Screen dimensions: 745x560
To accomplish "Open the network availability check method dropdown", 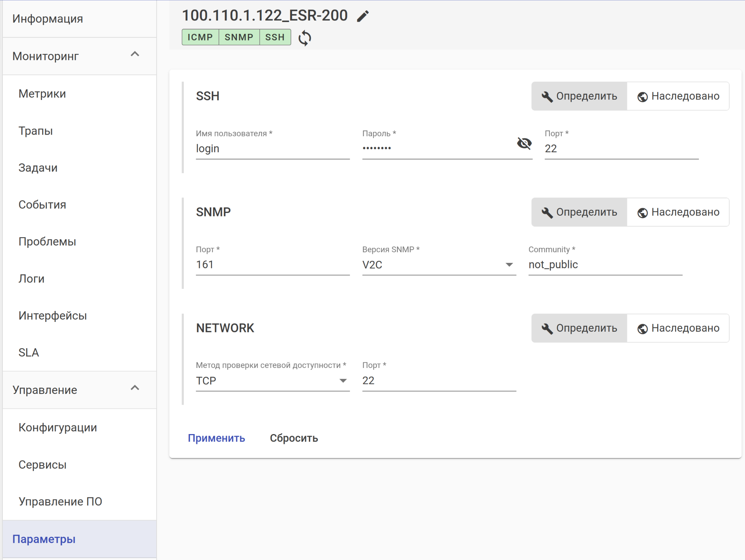I will coord(272,381).
